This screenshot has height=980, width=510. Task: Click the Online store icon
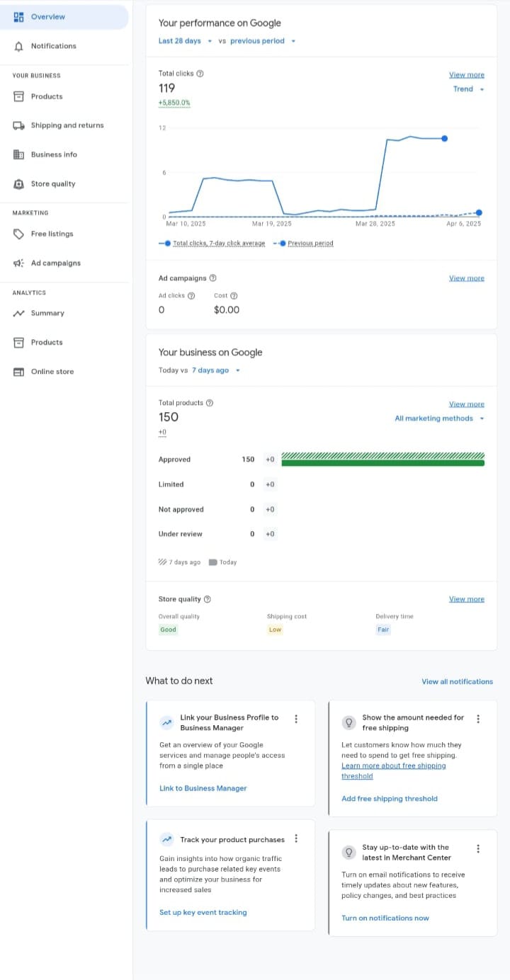tap(18, 372)
